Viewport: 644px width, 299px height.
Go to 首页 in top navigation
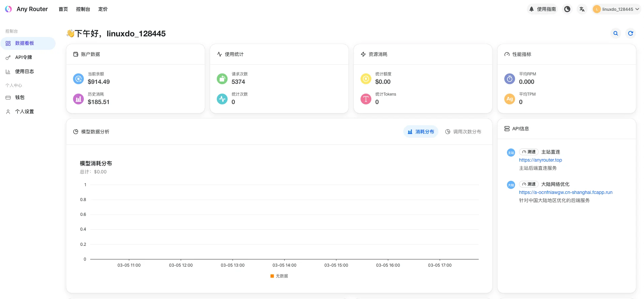pos(63,9)
